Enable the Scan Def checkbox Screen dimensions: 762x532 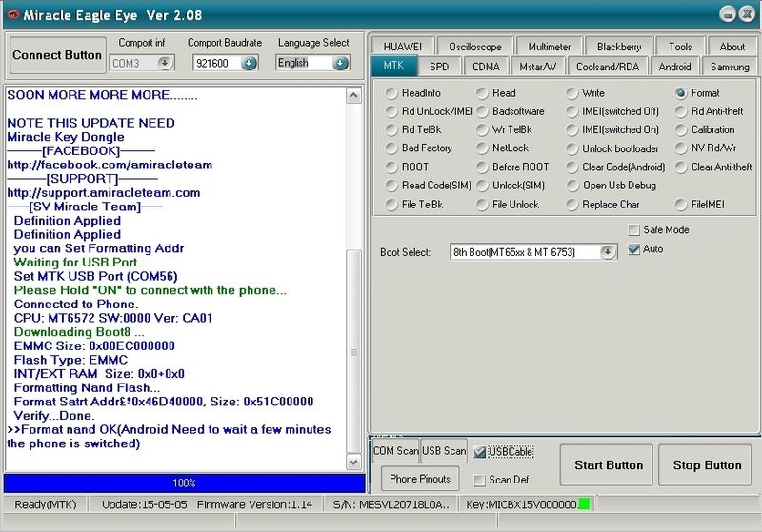480,480
